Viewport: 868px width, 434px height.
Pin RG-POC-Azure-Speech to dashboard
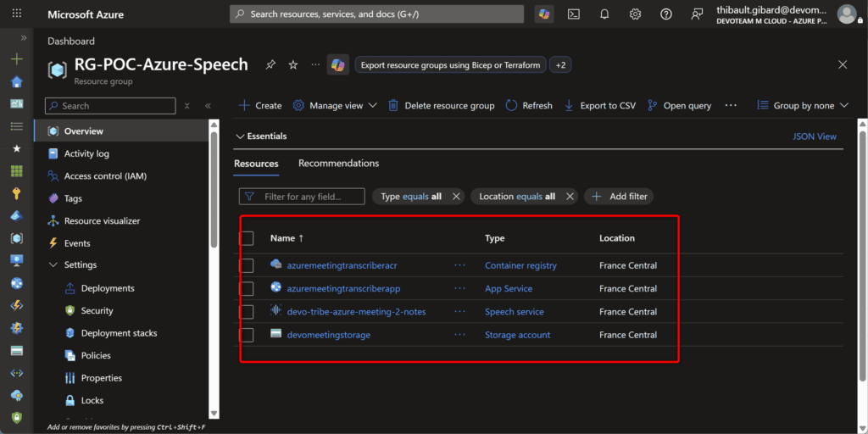point(270,64)
